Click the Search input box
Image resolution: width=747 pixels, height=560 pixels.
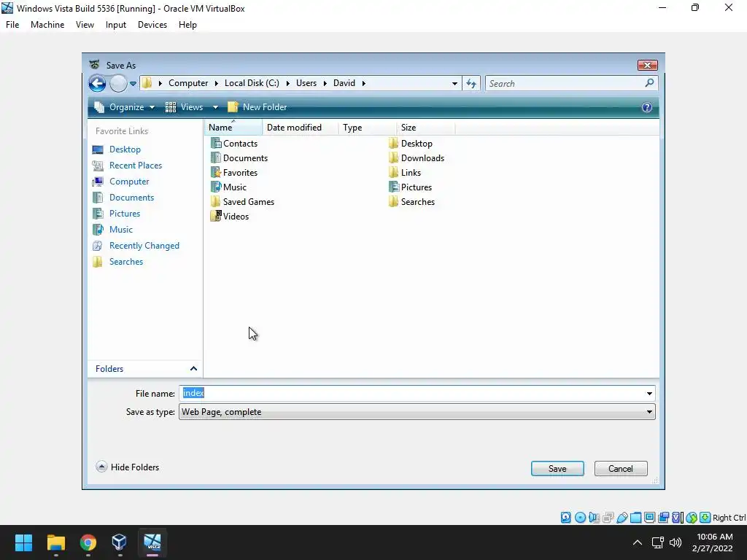pyautogui.click(x=565, y=83)
